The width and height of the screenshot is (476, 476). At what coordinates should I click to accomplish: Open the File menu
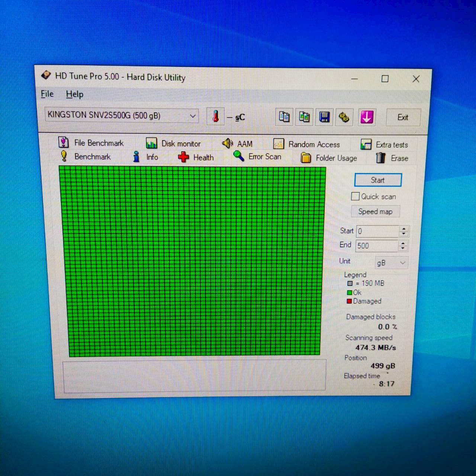tap(47, 94)
